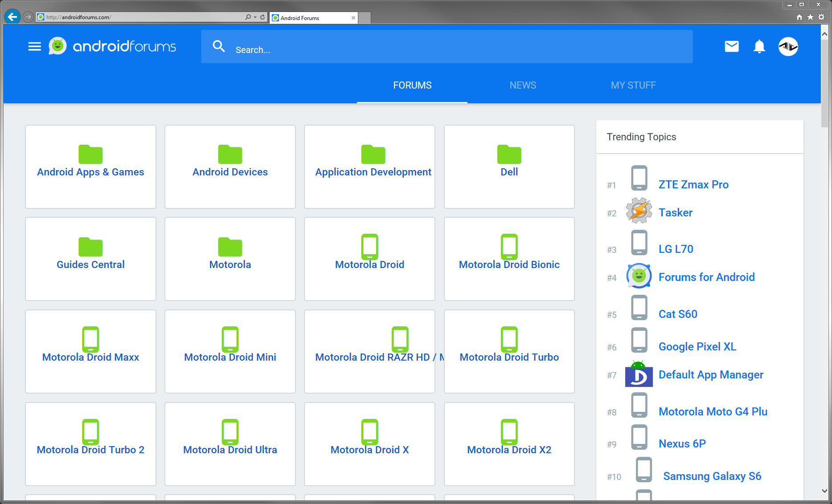This screenshot has width=832, height=504.
Task: Open the notifications bell
Action: tap(759, 46)
